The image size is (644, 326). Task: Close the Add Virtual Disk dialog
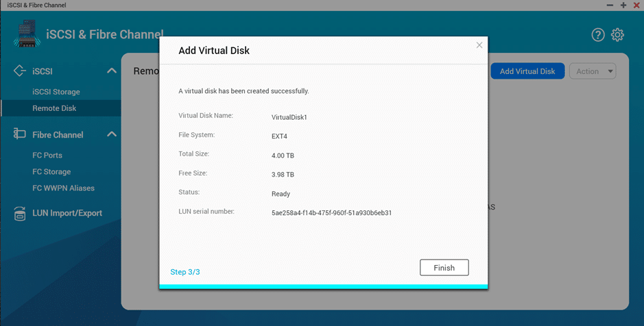tap(479, 45)
